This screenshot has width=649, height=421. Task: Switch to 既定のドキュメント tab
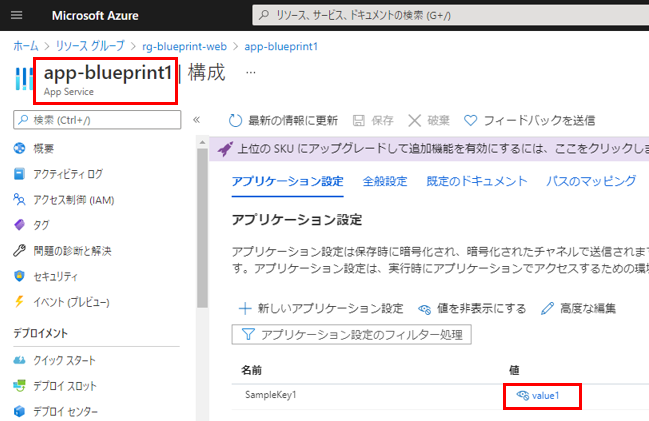click(x=477, y=181)
